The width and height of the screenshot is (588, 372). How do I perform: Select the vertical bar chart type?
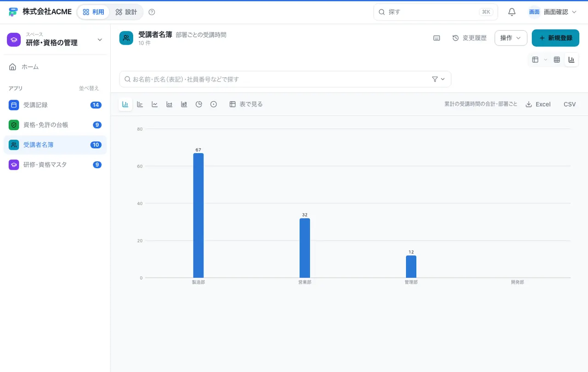[125, 104]
